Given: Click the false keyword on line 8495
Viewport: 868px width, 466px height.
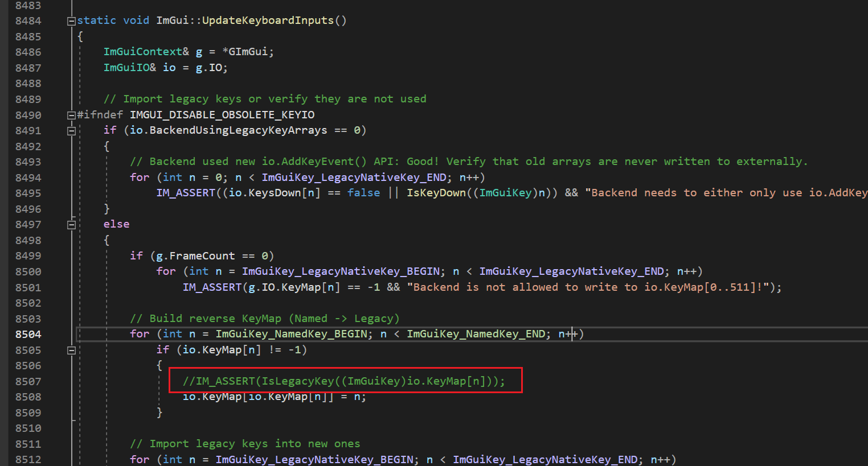Looking at the screenshot, I should coord(363,192).
